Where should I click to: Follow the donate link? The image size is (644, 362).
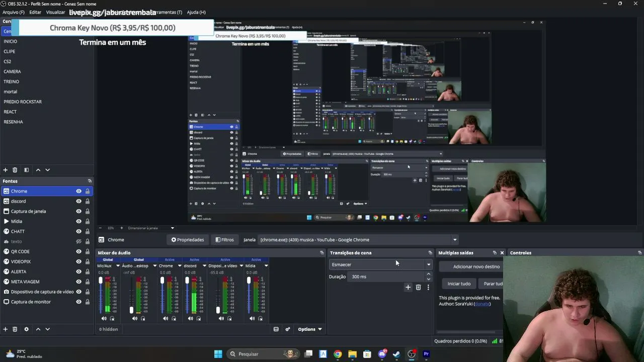[x=482, y=304]
